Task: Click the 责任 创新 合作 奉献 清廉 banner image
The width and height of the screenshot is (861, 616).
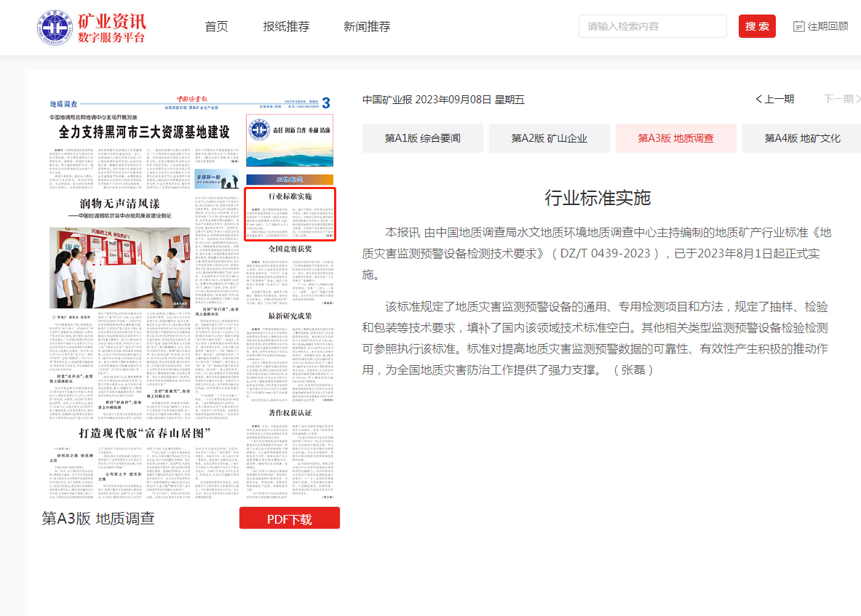Action: tap(290, 140)
